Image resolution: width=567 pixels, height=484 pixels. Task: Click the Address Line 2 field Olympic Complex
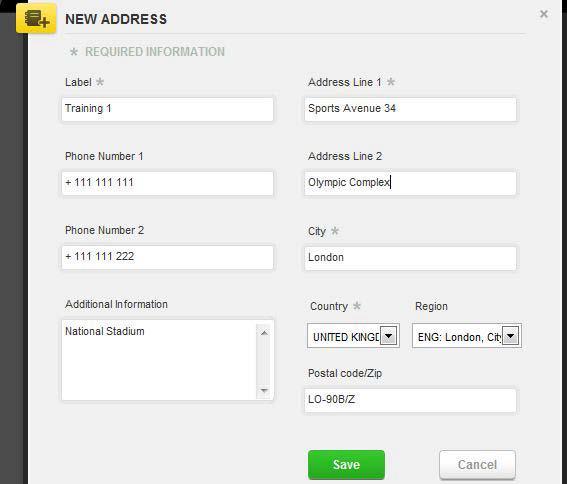tap(410, 183)
